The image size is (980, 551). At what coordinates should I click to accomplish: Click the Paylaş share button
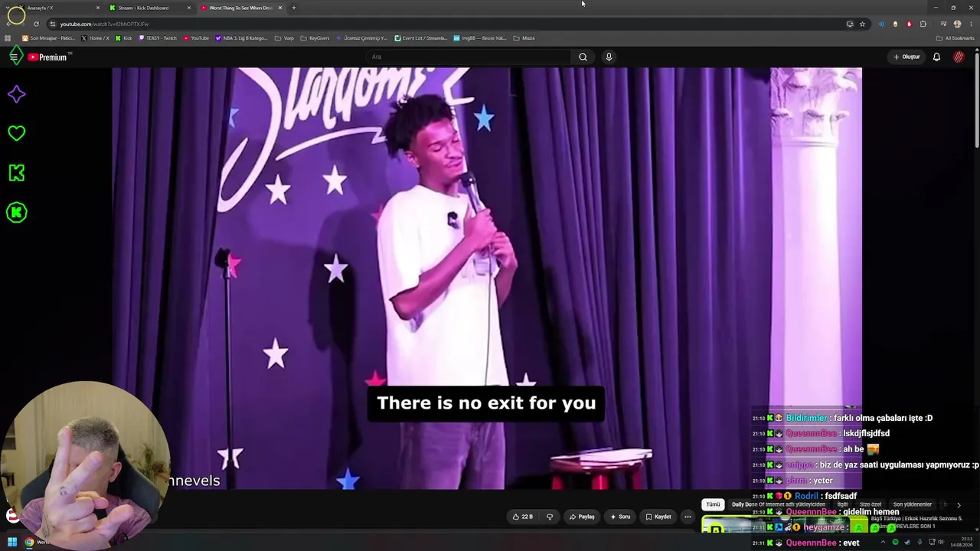click(x=582, y=517)
